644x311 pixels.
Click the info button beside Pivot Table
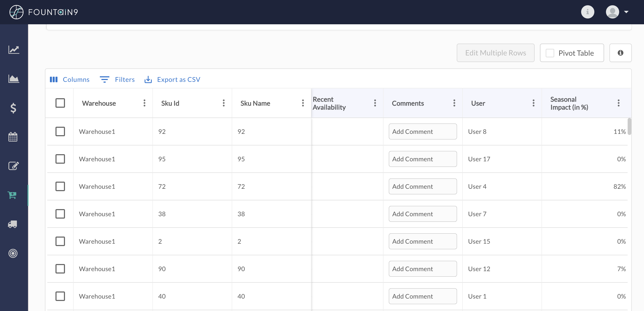click(620, 53)
